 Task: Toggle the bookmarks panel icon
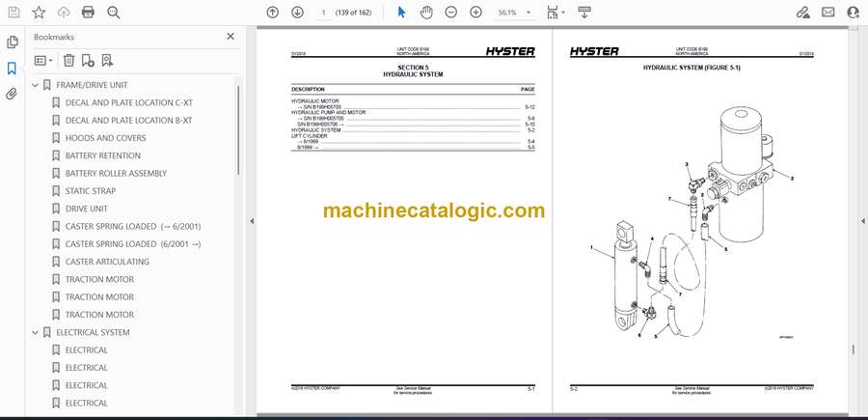click(13, 69)
